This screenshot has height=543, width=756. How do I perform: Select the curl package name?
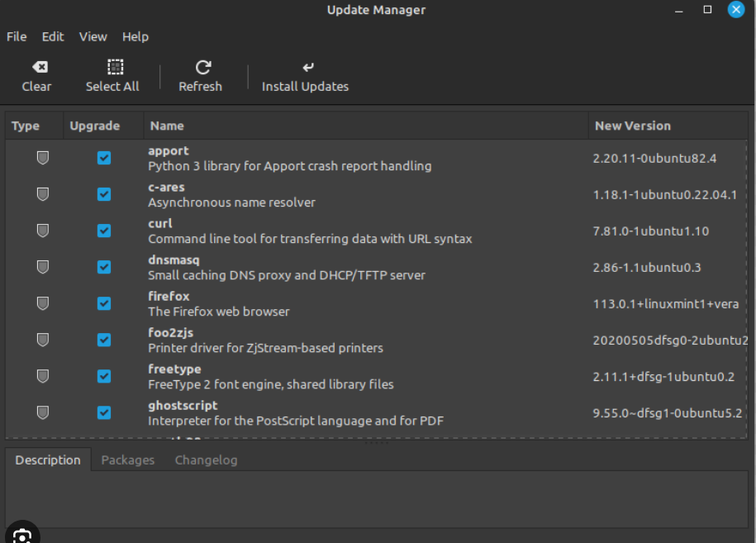[160, 224]
